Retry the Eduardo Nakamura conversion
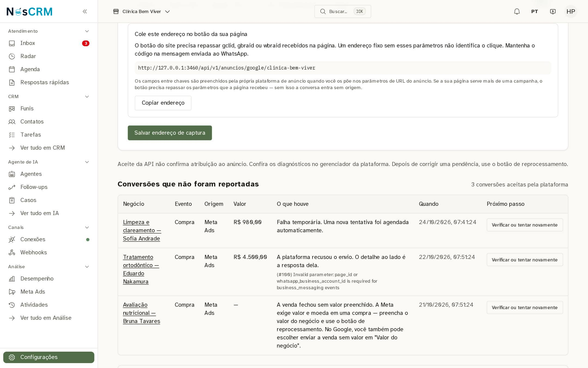Image resolution: width=588 pixels, height=368 pixels. pos(525,260)
